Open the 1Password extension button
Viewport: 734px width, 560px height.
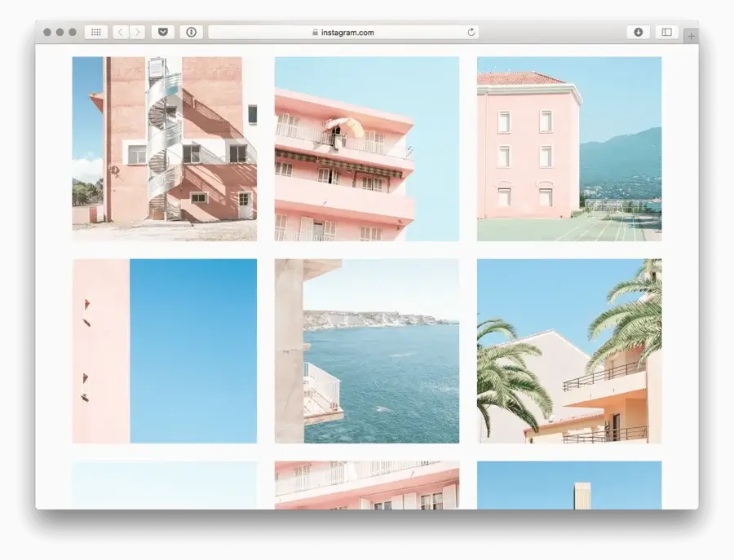[191, 33]
